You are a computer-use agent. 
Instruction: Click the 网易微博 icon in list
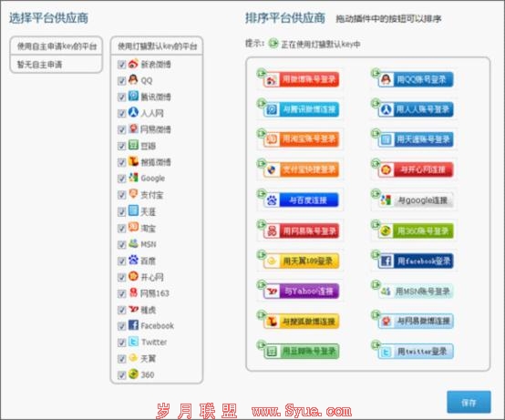point(133,128)
